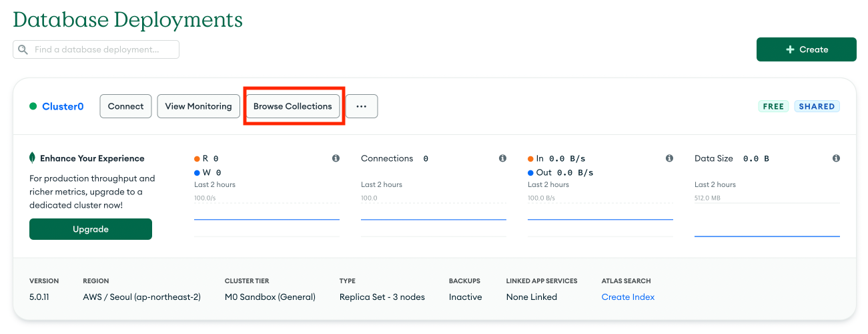The width and height of the screenshot is (868, 334).
Task: Click the info icon beside Connections
Action: click(x=502, y=158)
